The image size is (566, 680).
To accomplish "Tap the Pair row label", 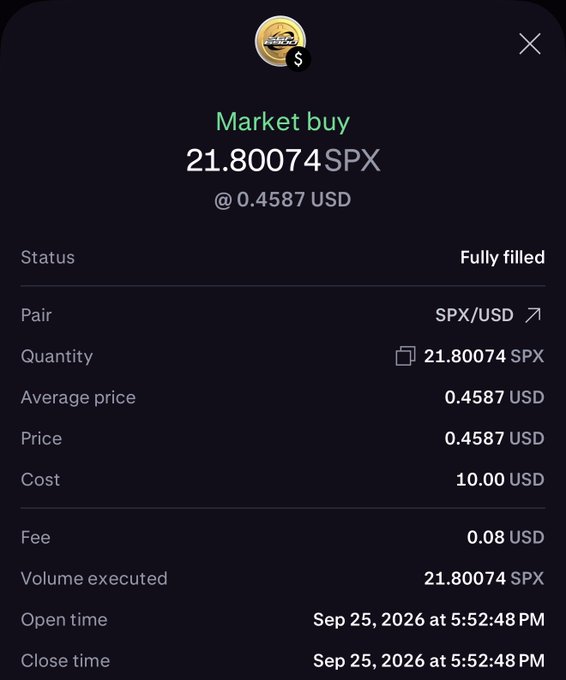I will [36, 315].
